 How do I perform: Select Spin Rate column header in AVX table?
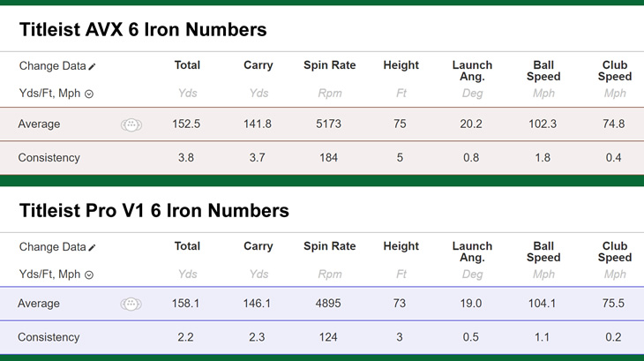coord(330,65)
